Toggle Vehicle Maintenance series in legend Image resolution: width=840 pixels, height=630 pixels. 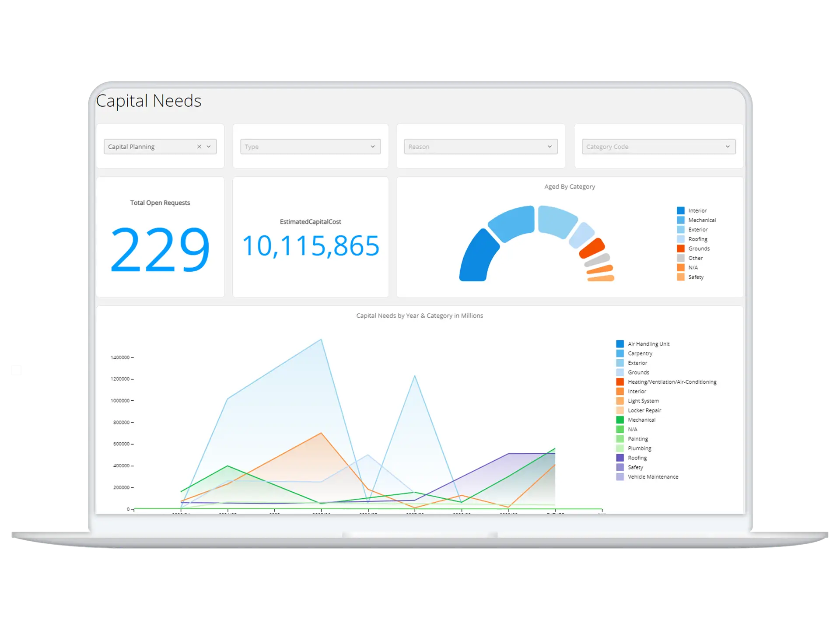coord(653,477)
